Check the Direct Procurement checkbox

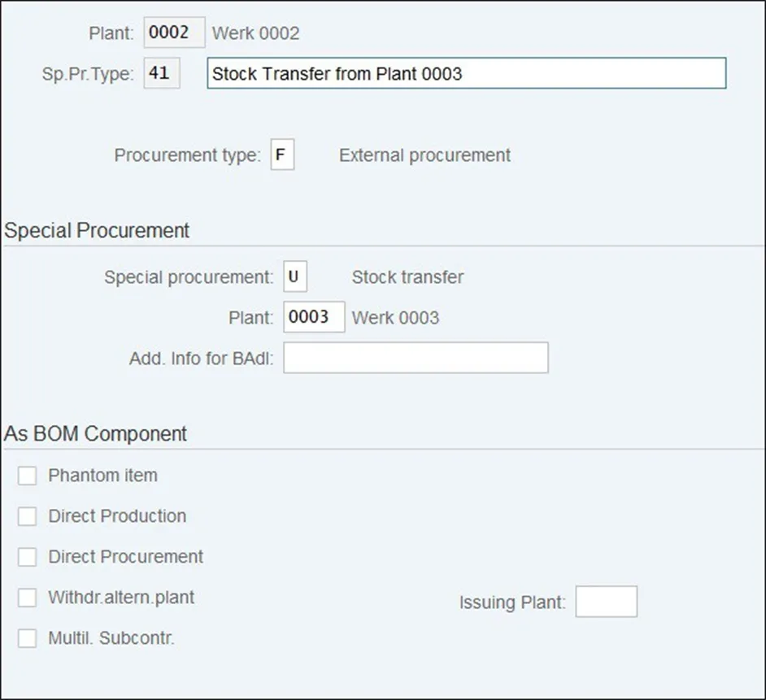28,557
